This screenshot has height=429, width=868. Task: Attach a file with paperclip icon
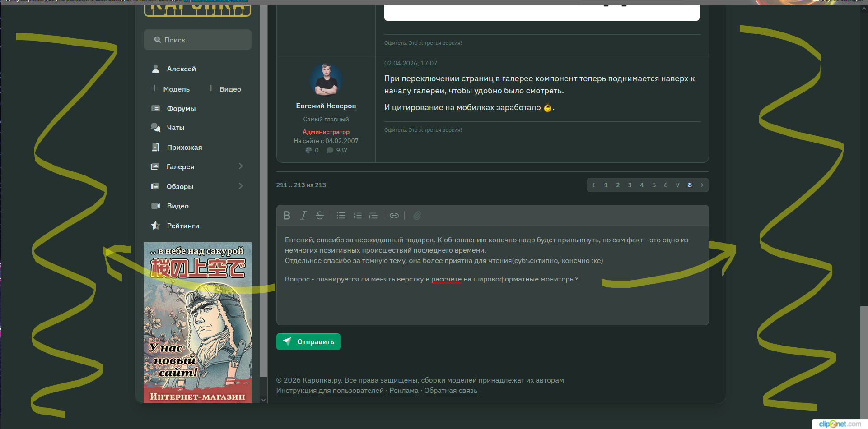tap(417, 216)
